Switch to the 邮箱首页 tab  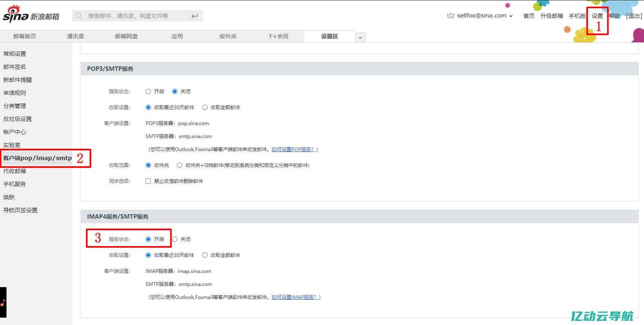click(24, 36)
